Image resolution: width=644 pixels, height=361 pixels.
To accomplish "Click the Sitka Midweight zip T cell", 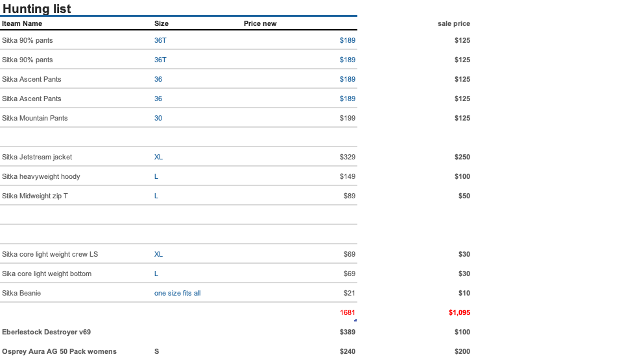I will [35, 196].
